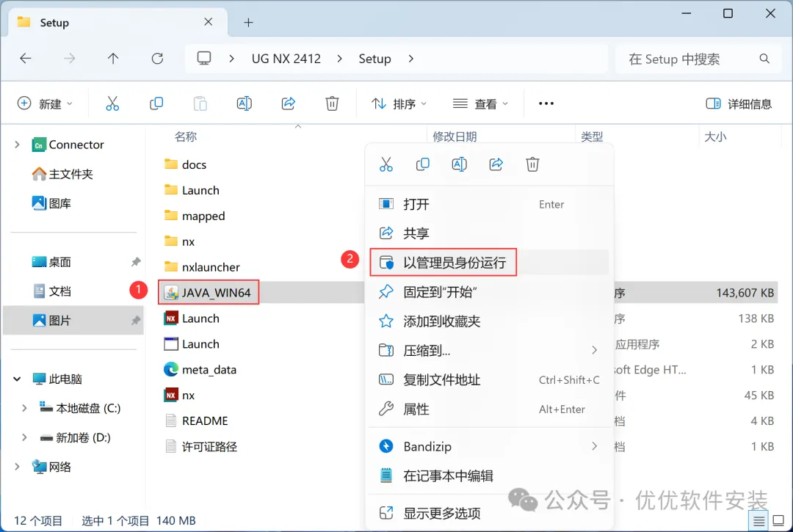This screenshot has width=793, height=532.
Task: Click the 在 Setup 中搜索 search field
Action: coord(698,59)
